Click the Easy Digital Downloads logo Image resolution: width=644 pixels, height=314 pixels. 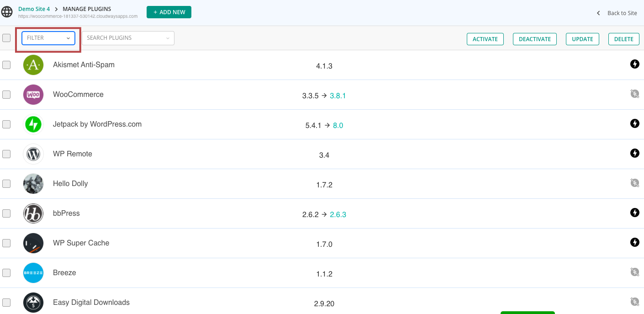coord(33,303)
